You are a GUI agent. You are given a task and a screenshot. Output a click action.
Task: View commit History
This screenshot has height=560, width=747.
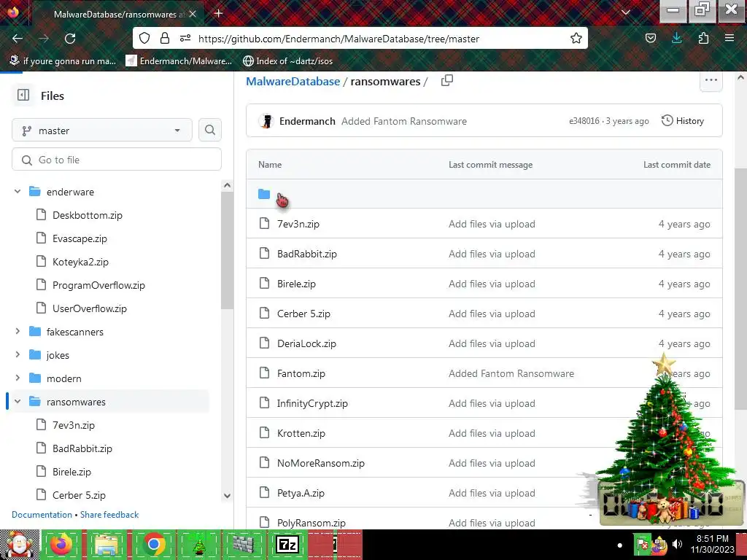click(683, 121)
